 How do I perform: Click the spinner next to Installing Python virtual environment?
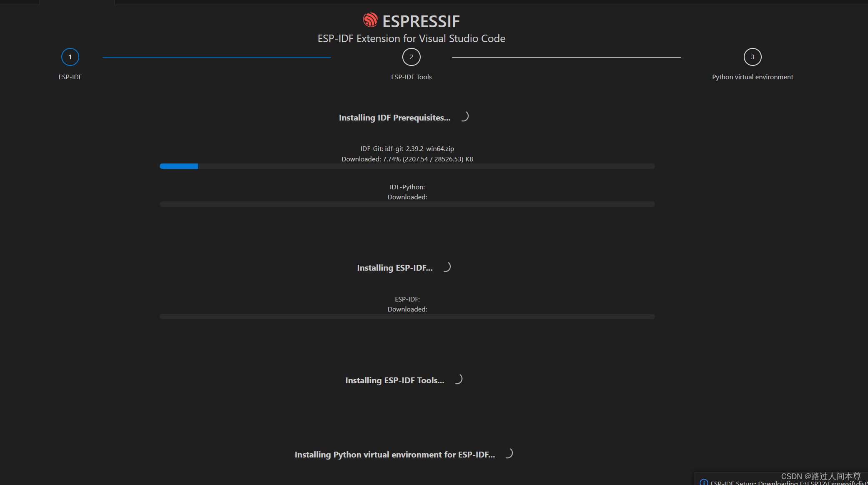(510, 454)
